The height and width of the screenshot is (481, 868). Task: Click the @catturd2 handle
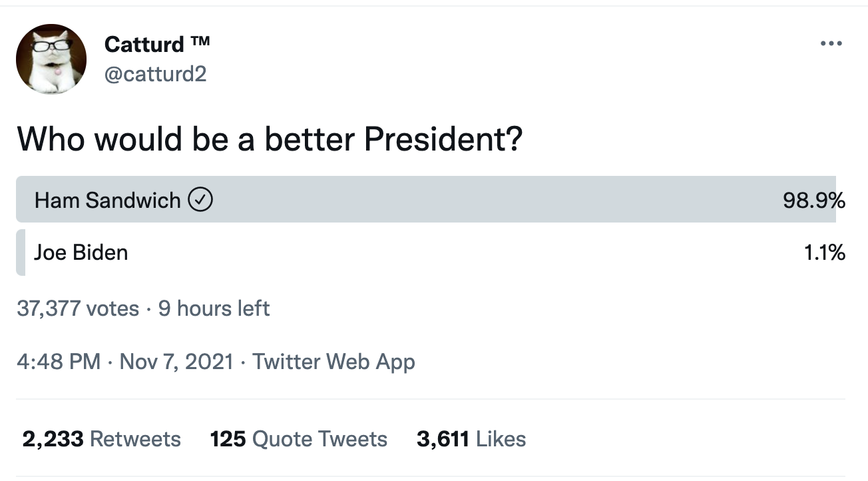tap(156, 73)
